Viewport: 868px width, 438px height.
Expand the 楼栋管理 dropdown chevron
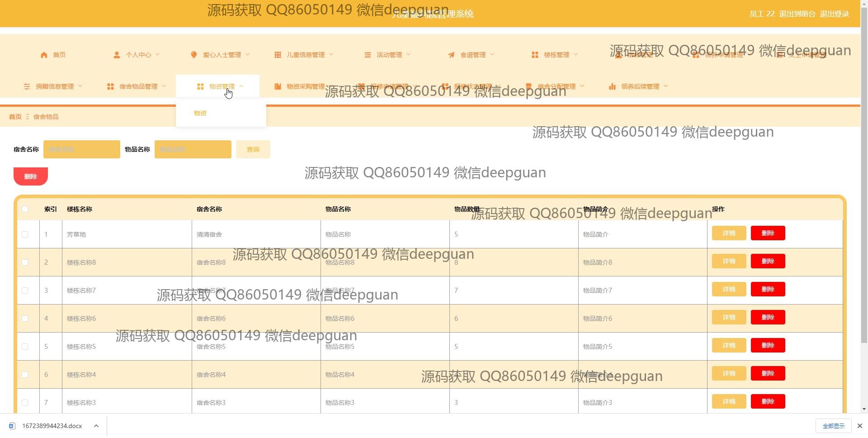pyautogui.click(x=576, y=55)
